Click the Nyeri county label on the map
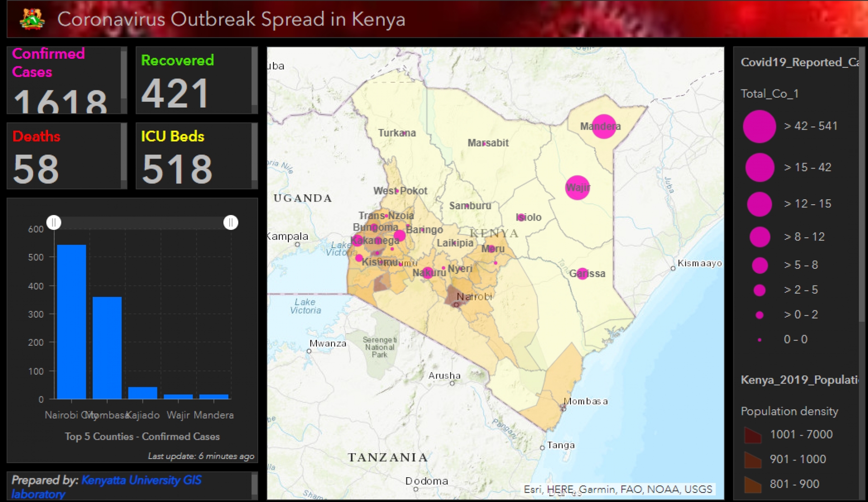 point(460,269)
